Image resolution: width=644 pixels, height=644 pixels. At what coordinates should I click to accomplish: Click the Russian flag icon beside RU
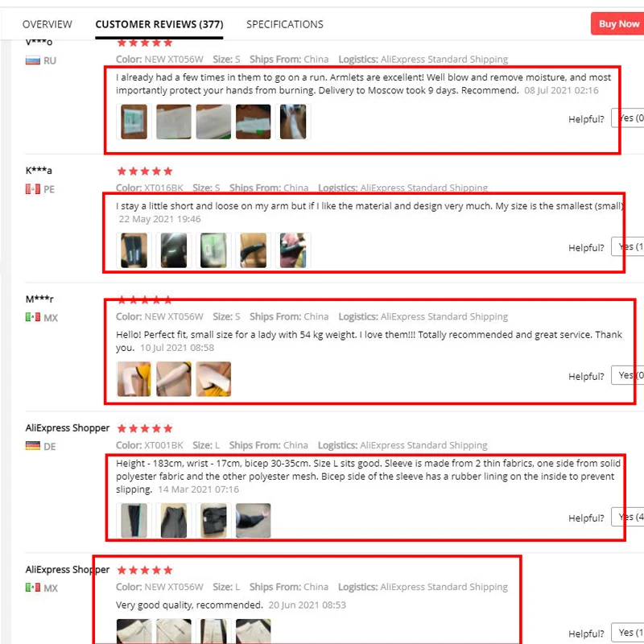pyautogui.click(x=33, y=61)
